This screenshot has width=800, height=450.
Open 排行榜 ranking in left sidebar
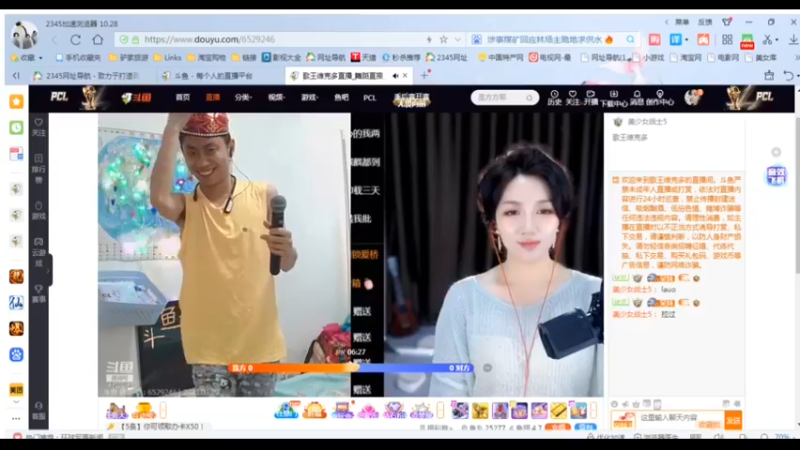(x=39, y=168)
